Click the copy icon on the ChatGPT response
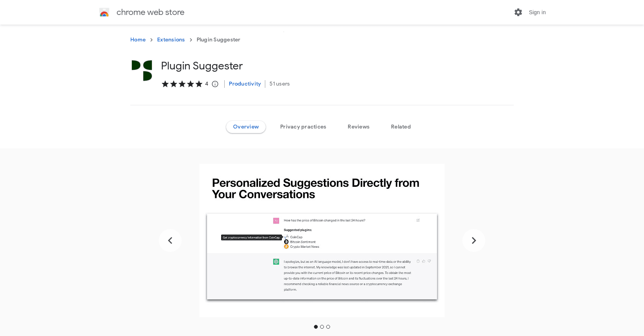Image resolution: width=644 pixels, height=336 pixels. point(418,261)
